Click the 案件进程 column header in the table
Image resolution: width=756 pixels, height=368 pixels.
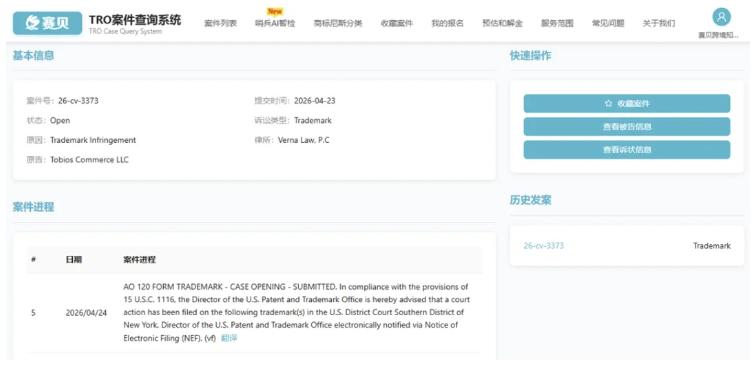tap(139, 259)
